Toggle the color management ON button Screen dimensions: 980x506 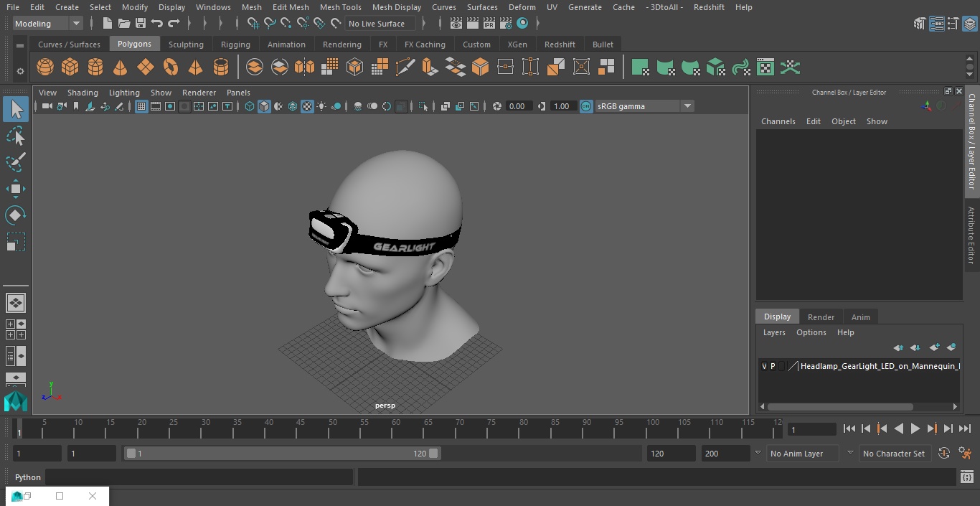tap(586, 106)
